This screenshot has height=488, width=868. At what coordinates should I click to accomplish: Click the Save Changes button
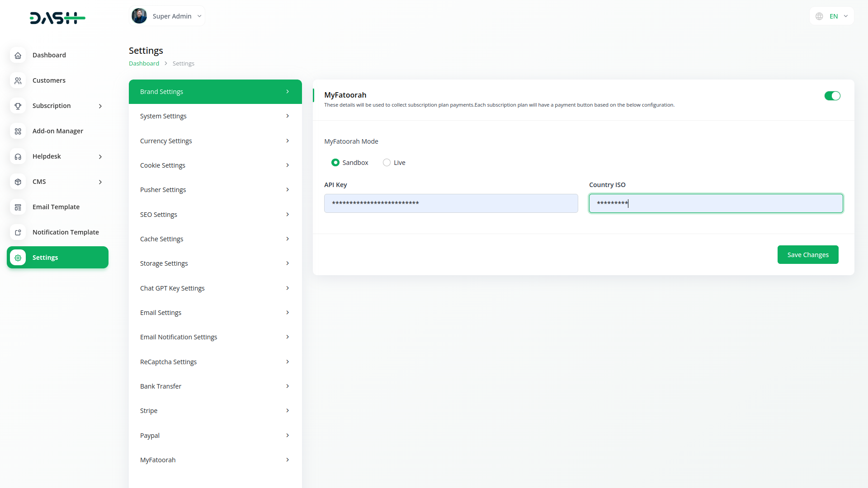(807, 255)
